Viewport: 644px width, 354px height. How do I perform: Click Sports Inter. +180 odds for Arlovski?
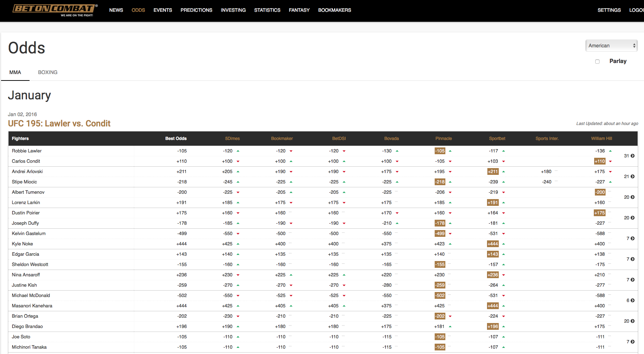click(546, 172)
